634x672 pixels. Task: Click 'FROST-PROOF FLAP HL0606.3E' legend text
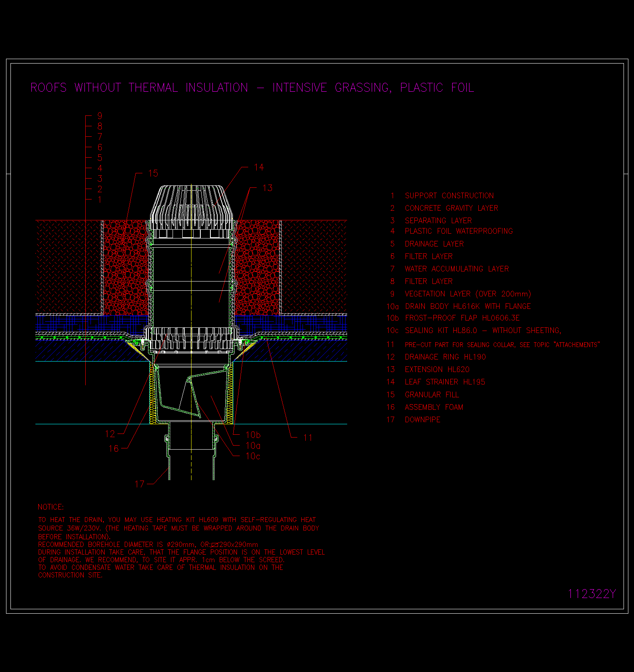[462, 318]
